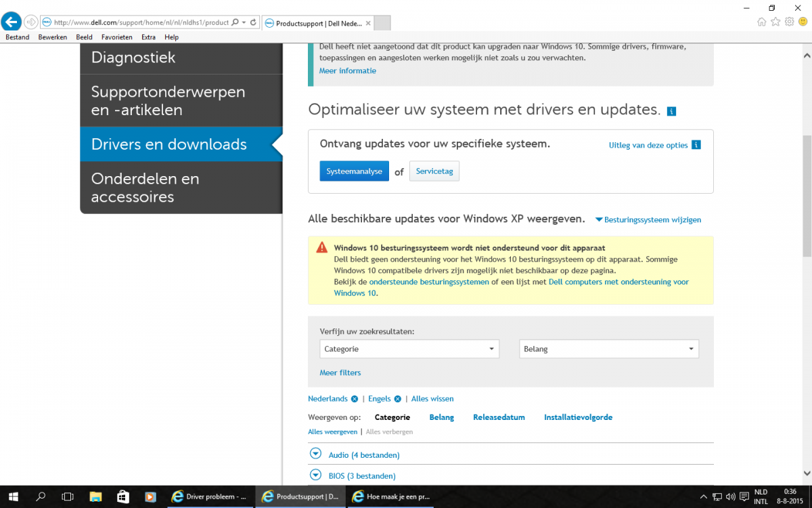Sort by Installatievolgorde
The image size is (812, 508).
coord(578,417)
